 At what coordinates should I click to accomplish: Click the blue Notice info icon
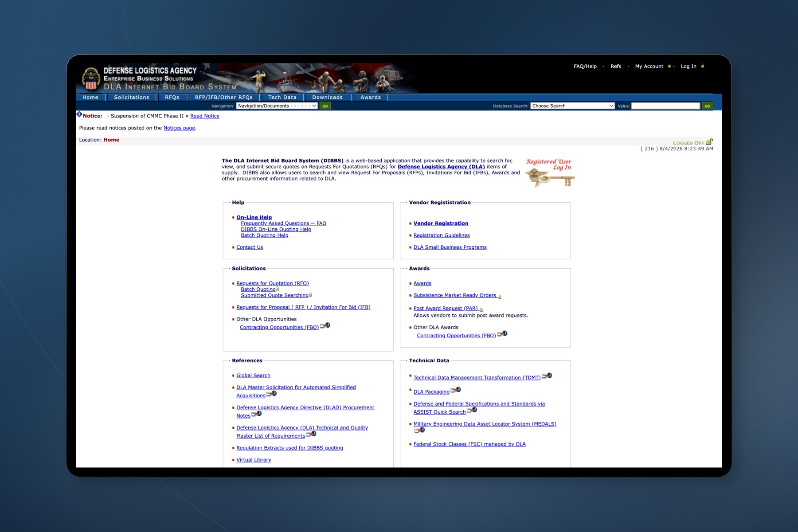pos(79,114)
